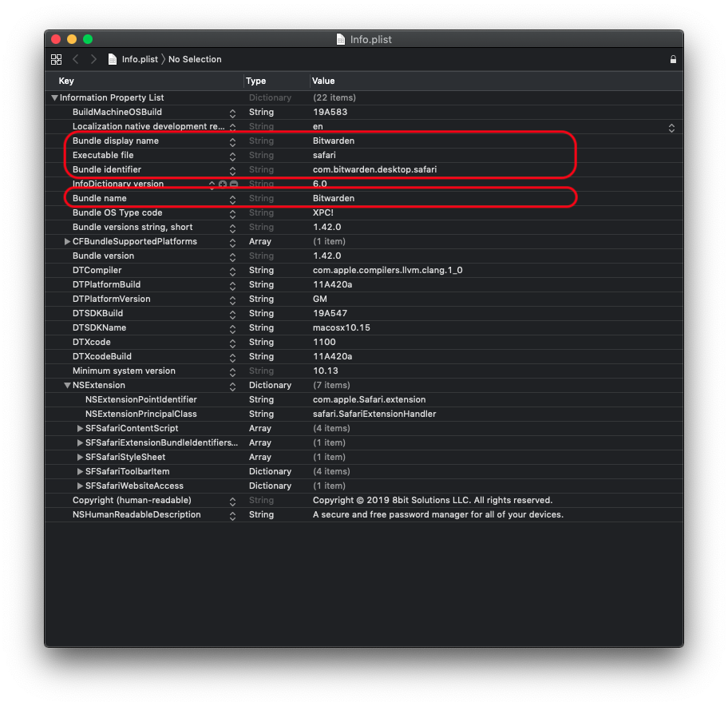Select the BuildMachineOSBuild value 19A583

(330, 113)
